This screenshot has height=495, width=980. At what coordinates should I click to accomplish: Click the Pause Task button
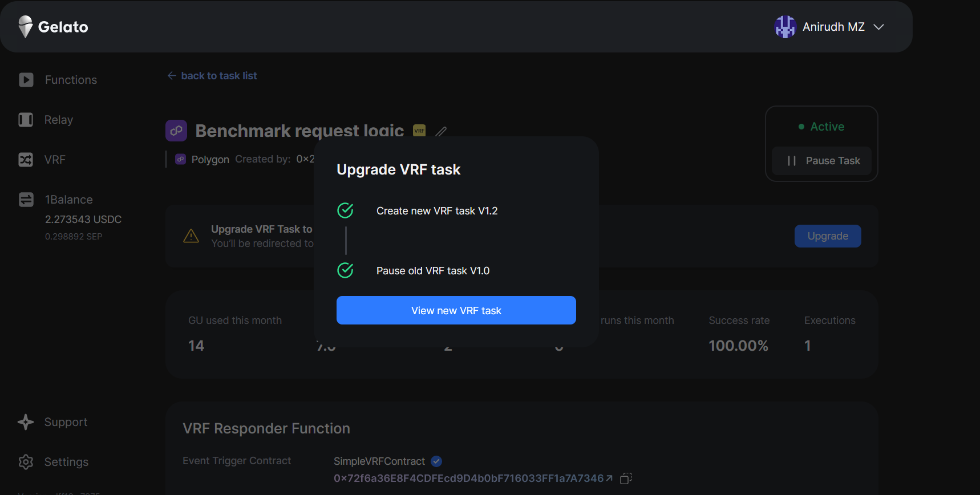[821, 161]
